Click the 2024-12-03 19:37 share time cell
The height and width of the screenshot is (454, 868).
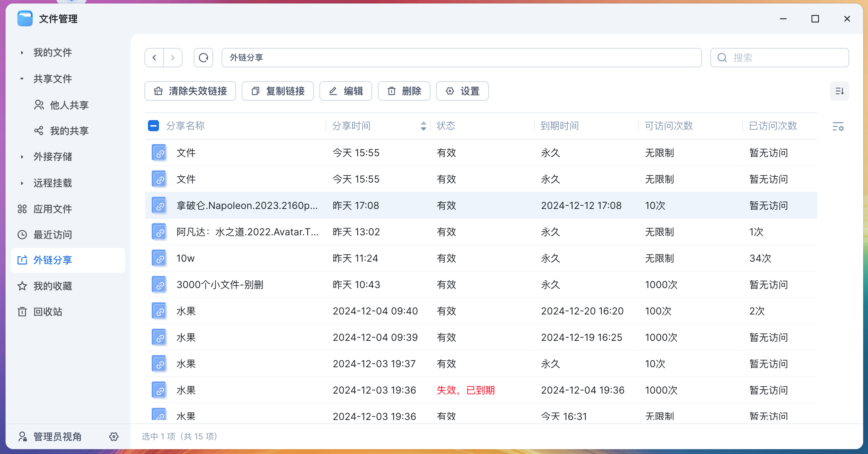374,364
